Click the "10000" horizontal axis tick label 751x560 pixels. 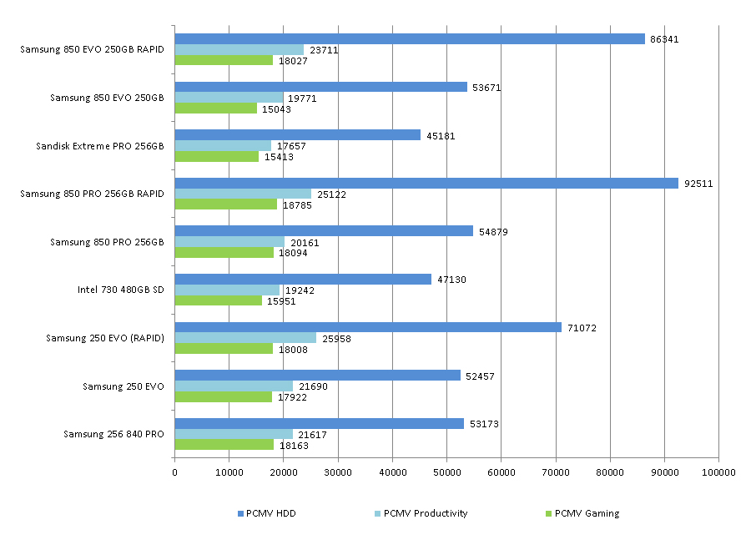coord(229,473)
